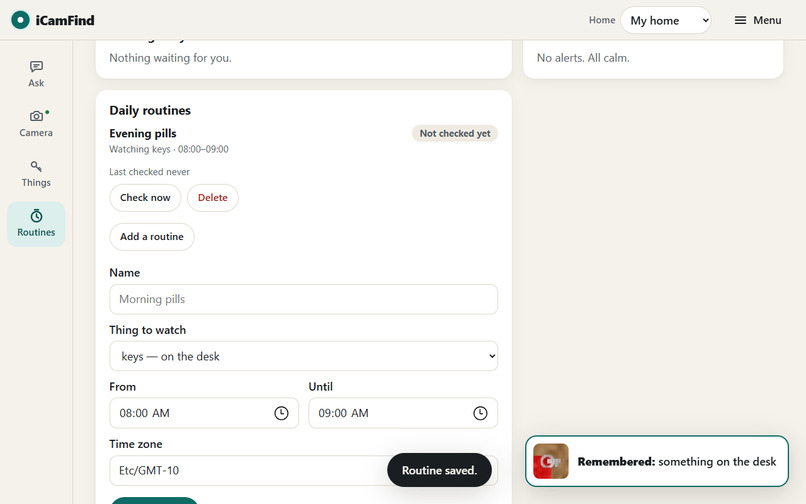Select the Routines clock icon
This screenshot has width=806, height=504.
[36, 215]
